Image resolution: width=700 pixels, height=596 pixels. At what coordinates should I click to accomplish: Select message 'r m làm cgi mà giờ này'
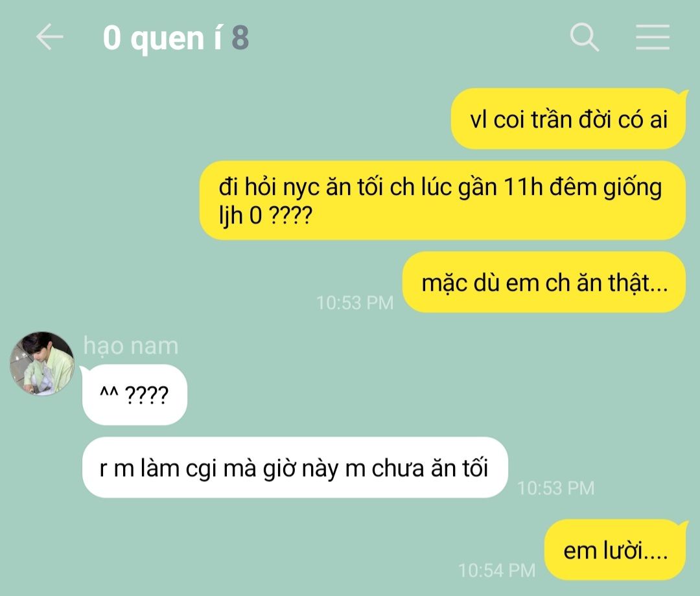(295, 468)
